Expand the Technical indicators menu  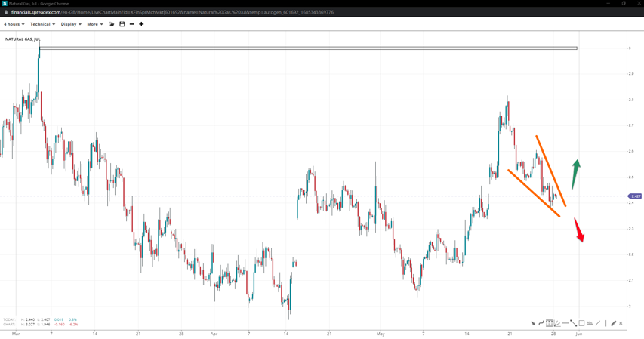point(42,24)
